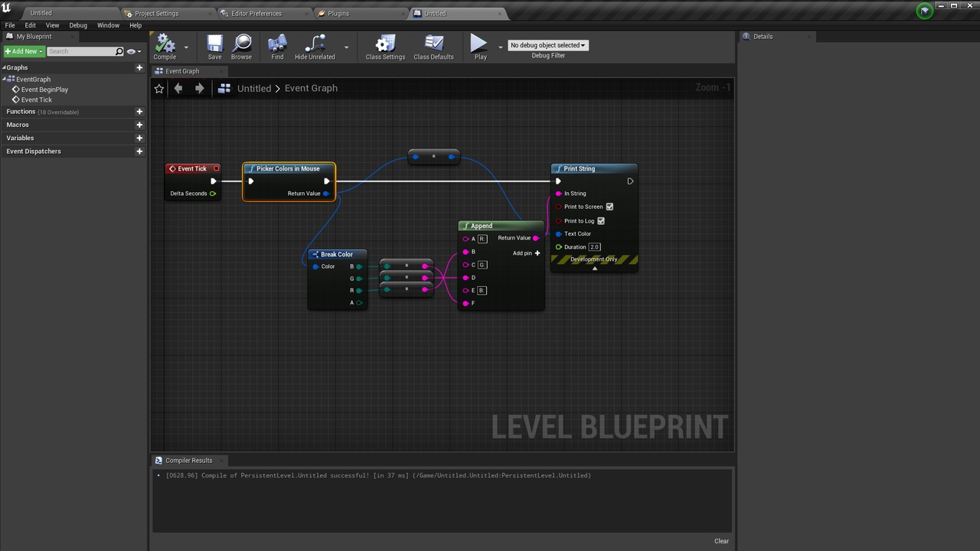Collapse the Graphs section

pyautogui.click(x=4, y=67)
